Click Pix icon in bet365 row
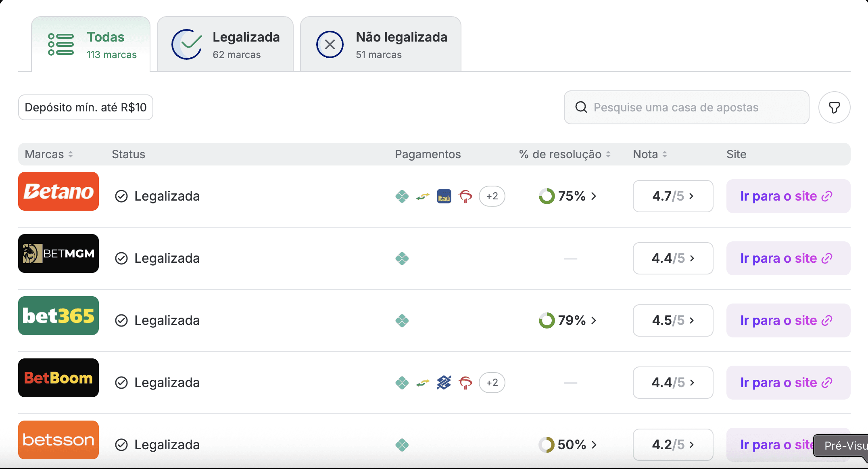868x469 pixels. click(x=402, y=320)
